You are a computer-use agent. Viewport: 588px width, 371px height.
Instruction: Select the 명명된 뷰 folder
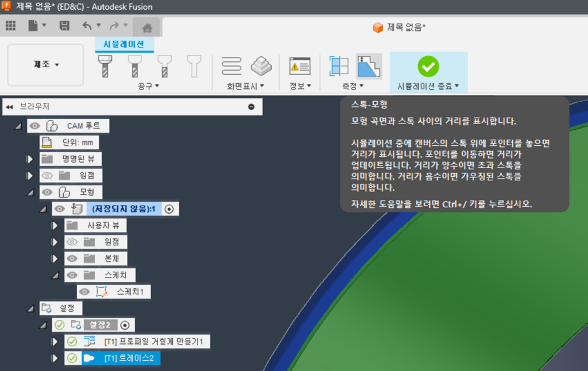coord(71,159)
